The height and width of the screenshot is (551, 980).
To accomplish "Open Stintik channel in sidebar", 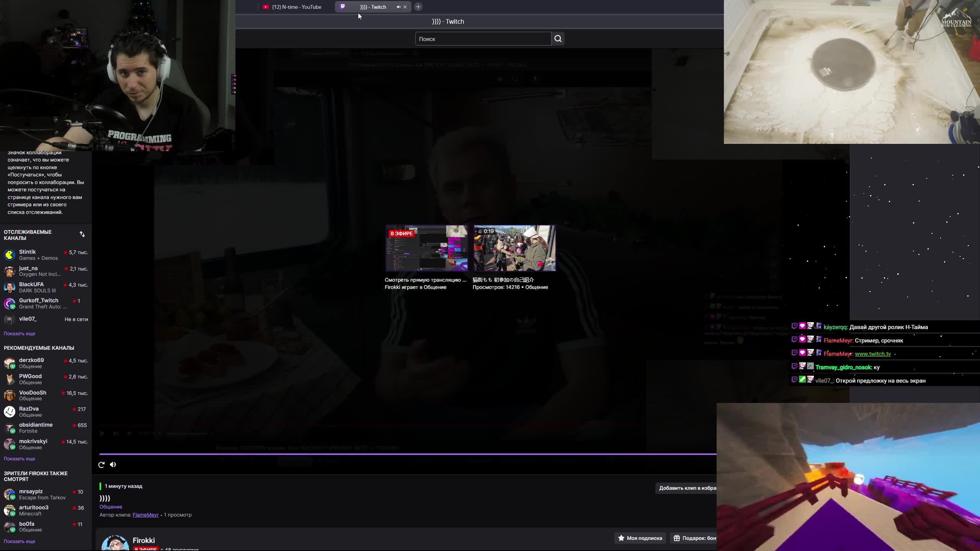I will click(46, 255).
